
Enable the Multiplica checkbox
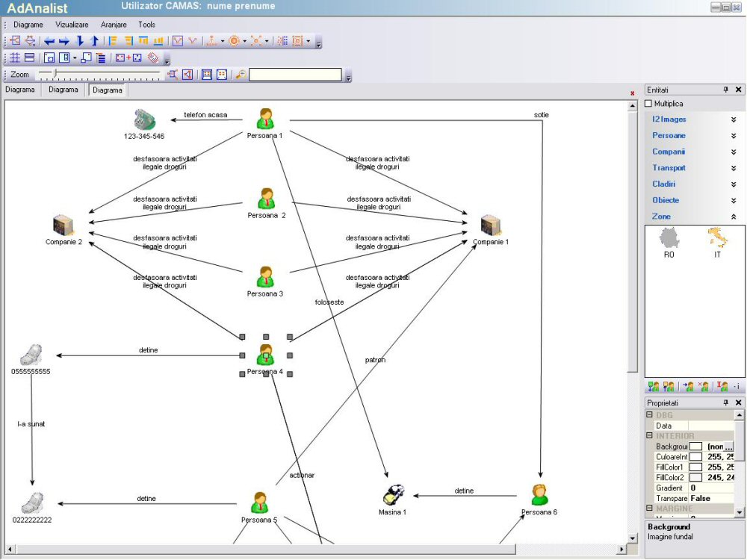click(x=648, y=104)
